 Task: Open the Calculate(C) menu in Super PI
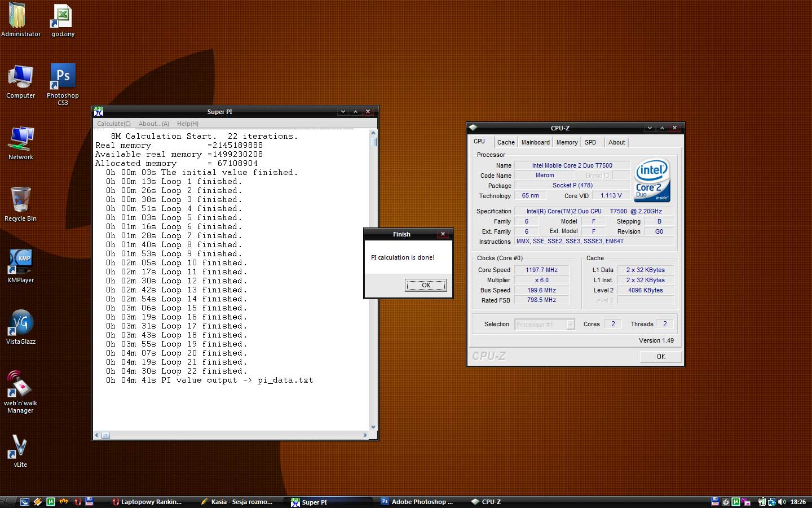[x=114, y=124]
